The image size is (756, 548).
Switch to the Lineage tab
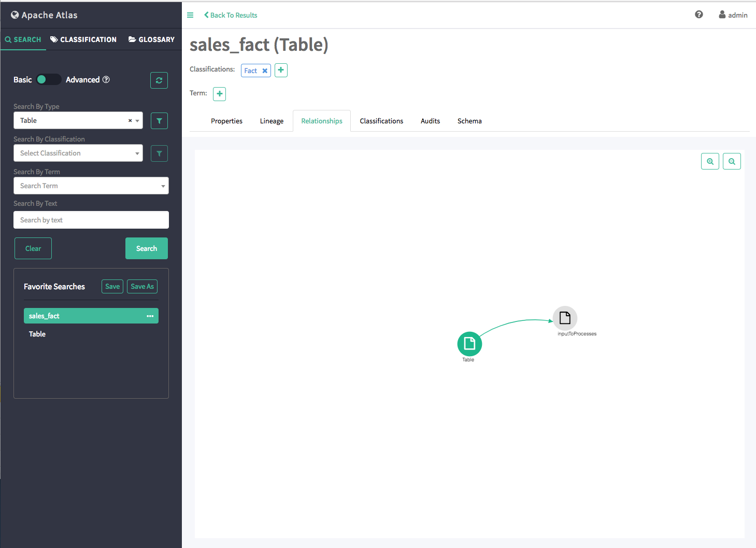click(x=272, y=121)
